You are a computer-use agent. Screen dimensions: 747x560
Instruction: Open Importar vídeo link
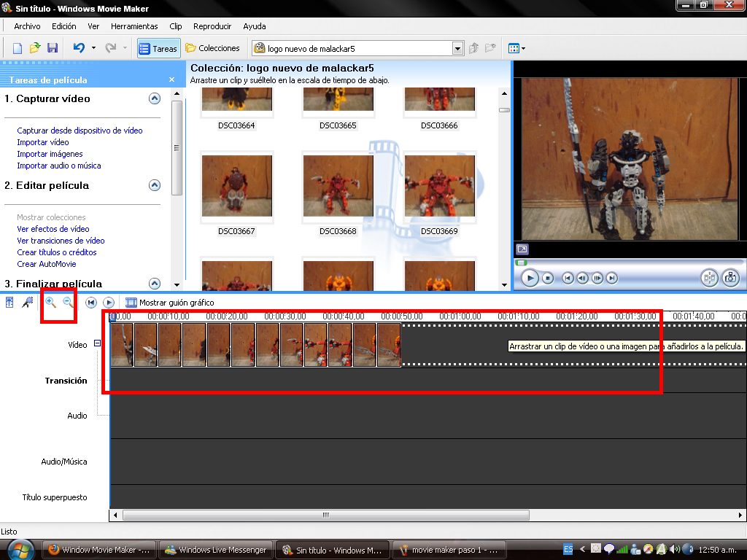[x=42, y=141]
